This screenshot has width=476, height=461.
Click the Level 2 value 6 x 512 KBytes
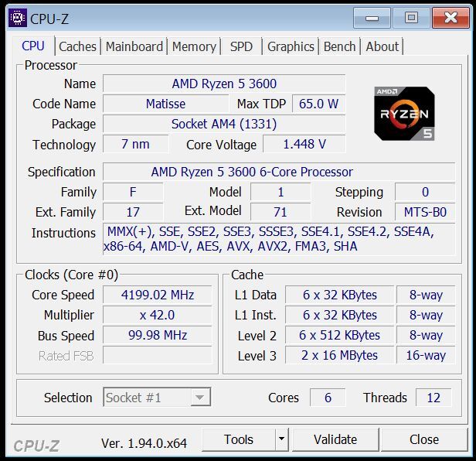[339, 335]
